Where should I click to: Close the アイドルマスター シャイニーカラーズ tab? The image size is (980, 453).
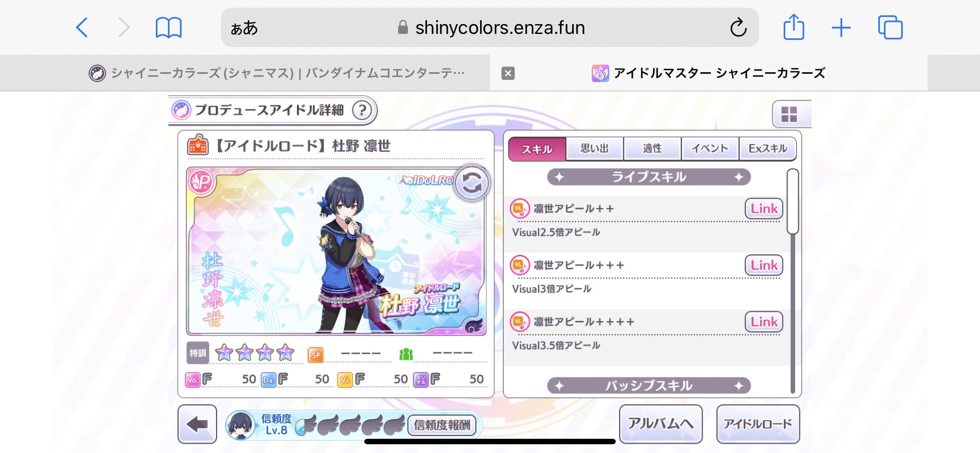coord(508,73)
